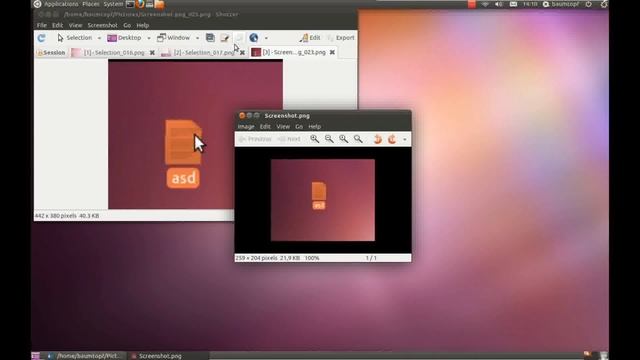Viewport: 640px width, 360px height.
Task: Open the System menu in top panel
Action: click(x=113, y=4)
